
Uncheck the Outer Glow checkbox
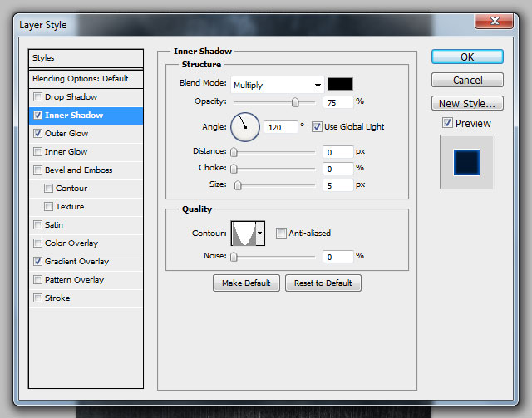tap(37, 134)
